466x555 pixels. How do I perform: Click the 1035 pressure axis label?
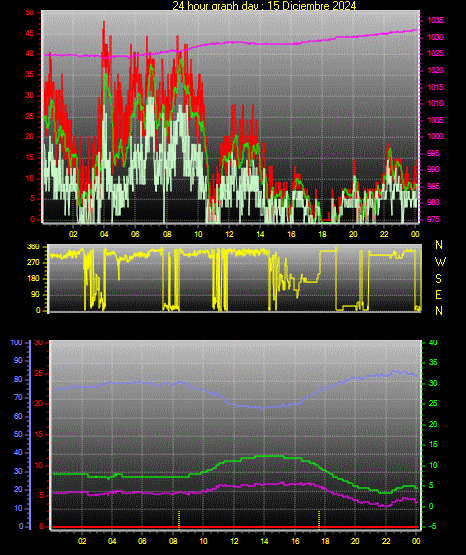[x=435, y=20]
